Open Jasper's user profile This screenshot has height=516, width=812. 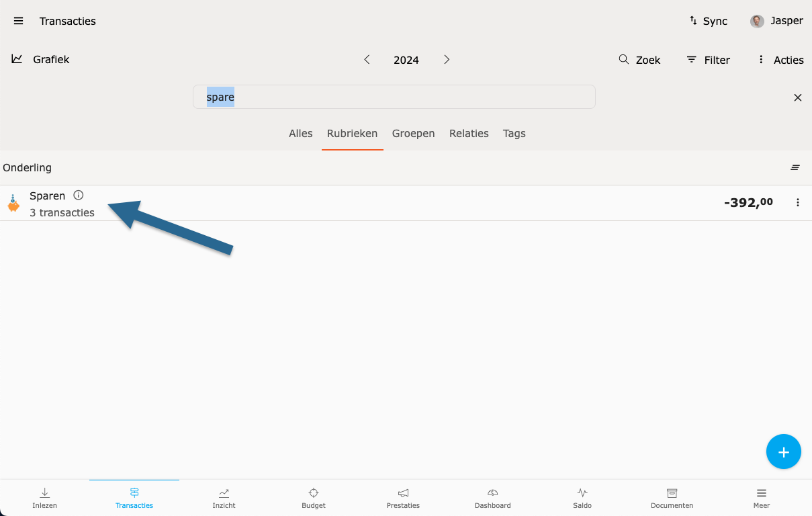[x=777, y=21]
